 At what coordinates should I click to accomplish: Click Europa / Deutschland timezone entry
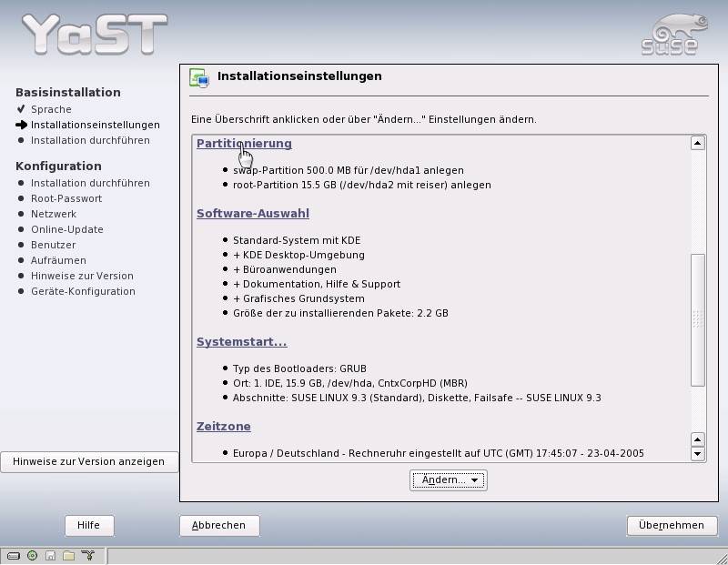click(x=439, y=453)
